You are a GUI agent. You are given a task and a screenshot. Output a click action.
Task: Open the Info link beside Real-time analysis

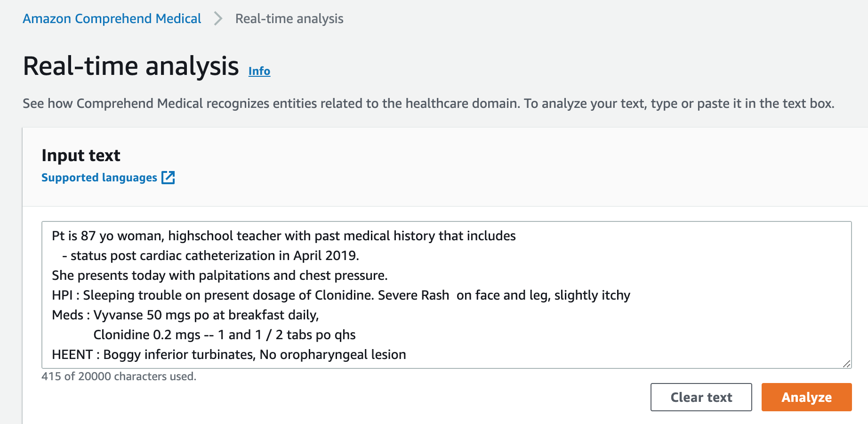click(x=259, y=72)
